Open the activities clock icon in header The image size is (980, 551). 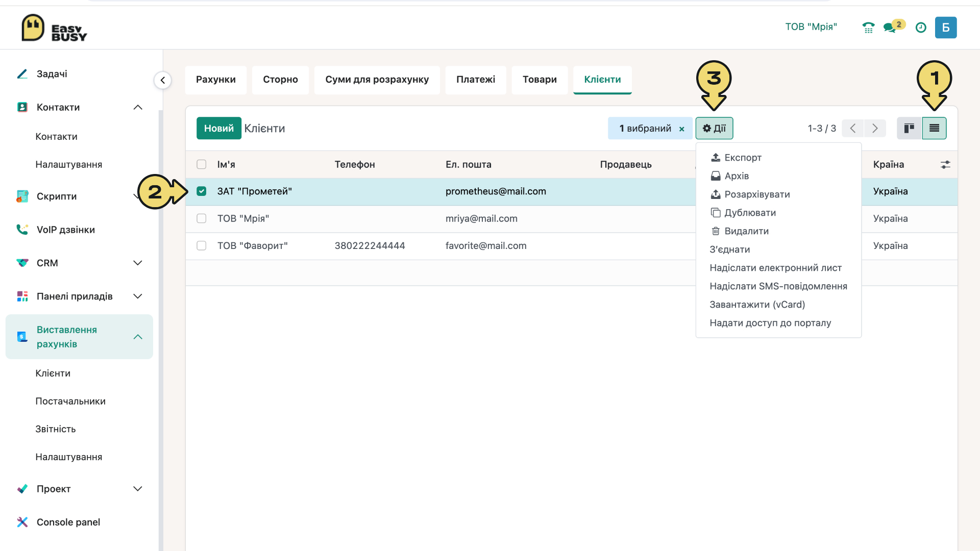[x=921, y=28]
